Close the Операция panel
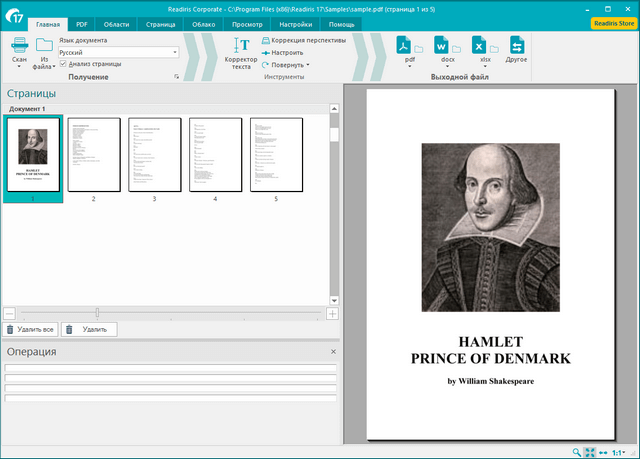 coord(333,352)
